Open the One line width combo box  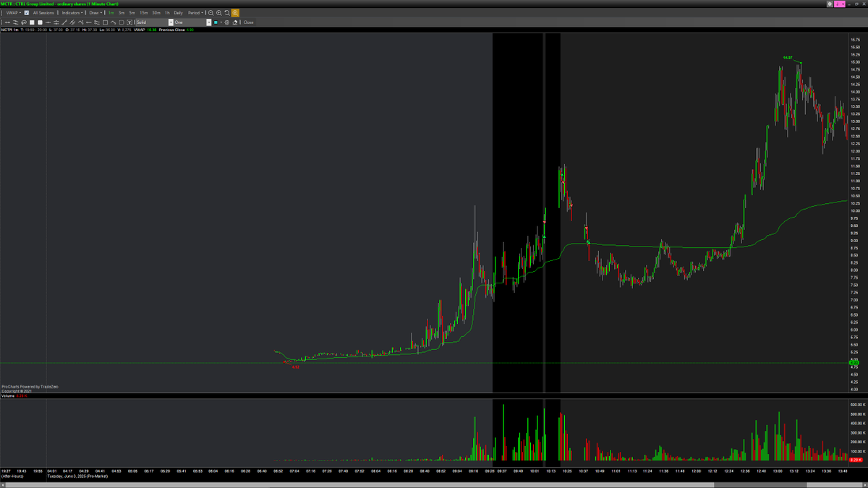click(x=193, y=22)
